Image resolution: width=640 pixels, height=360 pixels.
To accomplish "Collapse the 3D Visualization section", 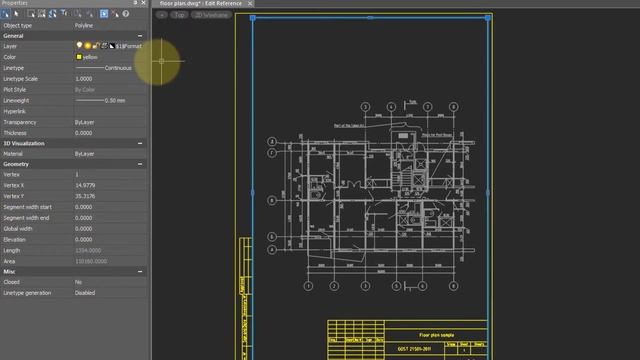I will (x=140, y=143).
